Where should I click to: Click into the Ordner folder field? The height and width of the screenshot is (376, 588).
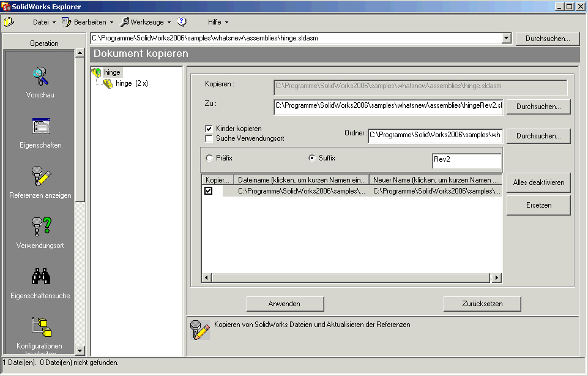435,136
